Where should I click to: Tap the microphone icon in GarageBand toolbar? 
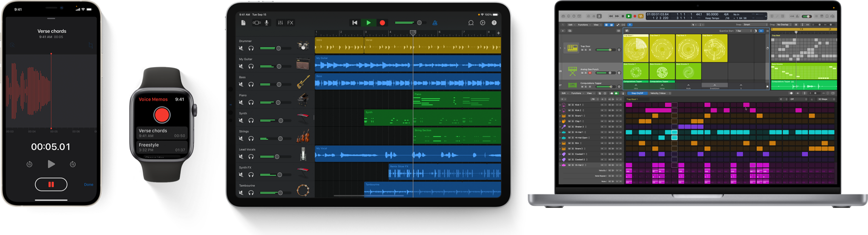click(x=267, y=23)
